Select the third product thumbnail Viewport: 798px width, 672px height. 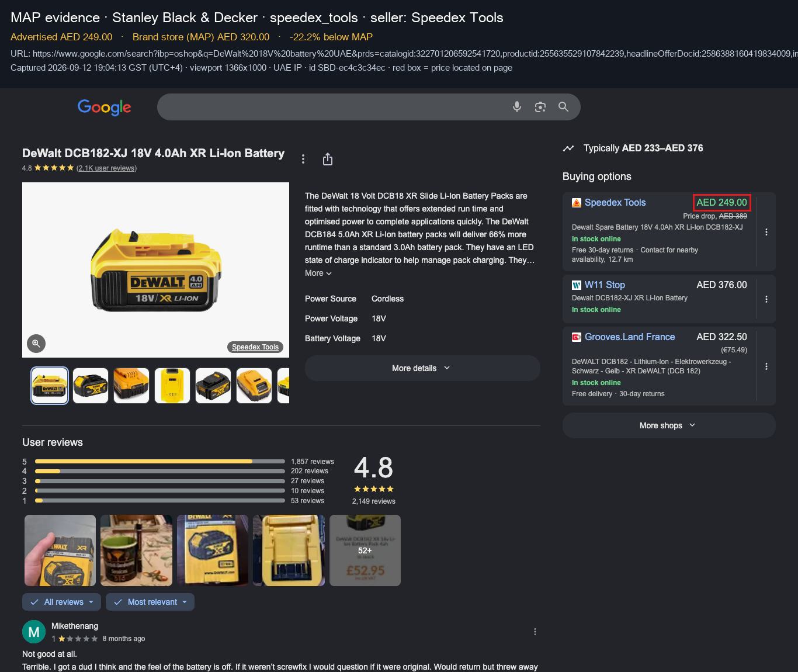click(131, 386)
